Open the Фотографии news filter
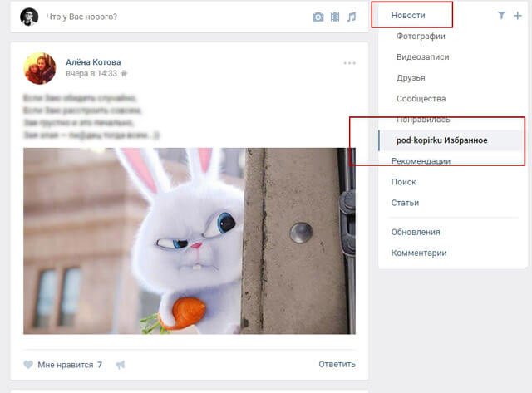Screen dimensions: 532x393 point(421,37)
